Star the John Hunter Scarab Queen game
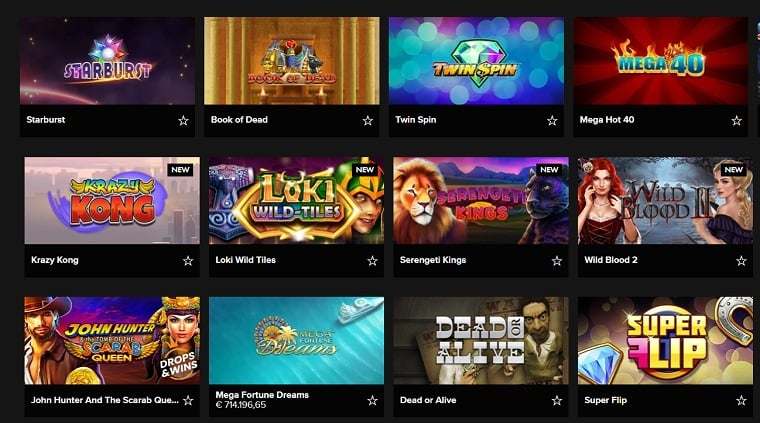Image resolution: width=760 pixels, height=423 pixels. click(188, 400)
